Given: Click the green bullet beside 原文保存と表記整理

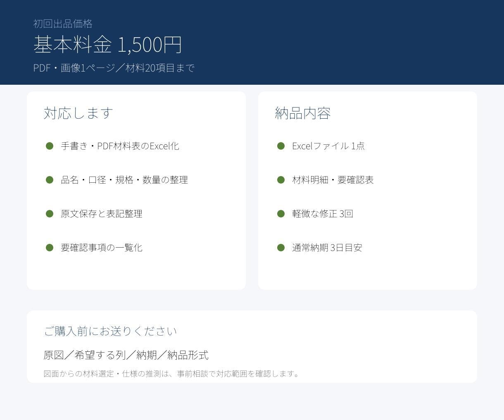Looking at the screenshot, I should [50, 214].
